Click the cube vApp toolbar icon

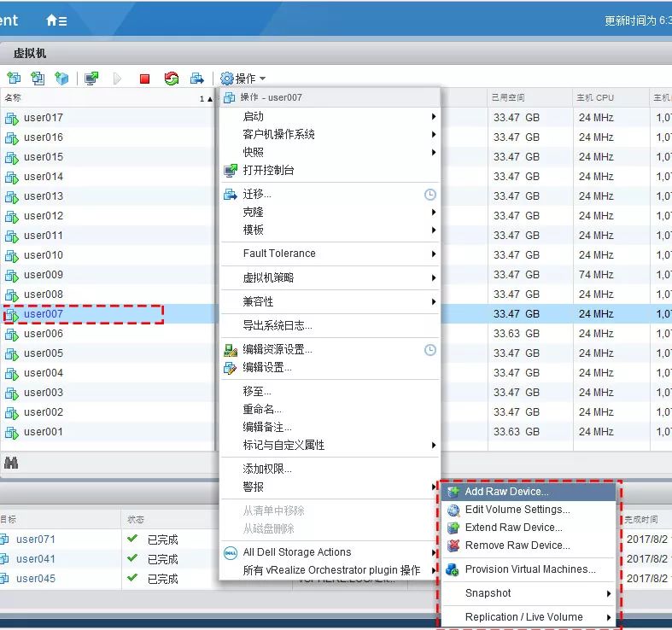point(61,78)
